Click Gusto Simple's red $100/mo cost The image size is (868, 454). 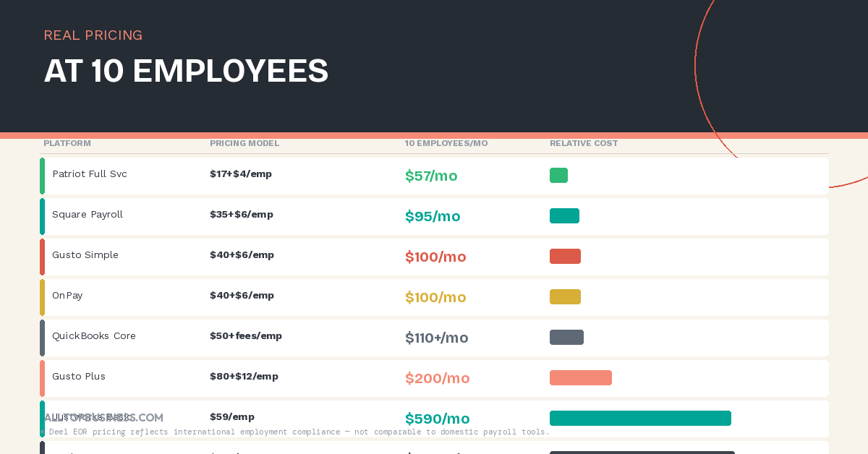tap(435, 257)
